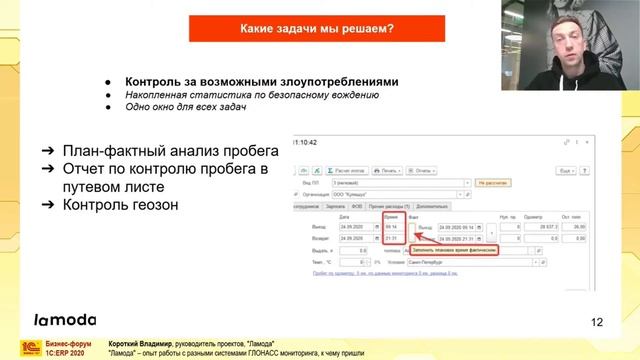
Task: Click the Не рассчитан status label
Action: pos(493,183)
